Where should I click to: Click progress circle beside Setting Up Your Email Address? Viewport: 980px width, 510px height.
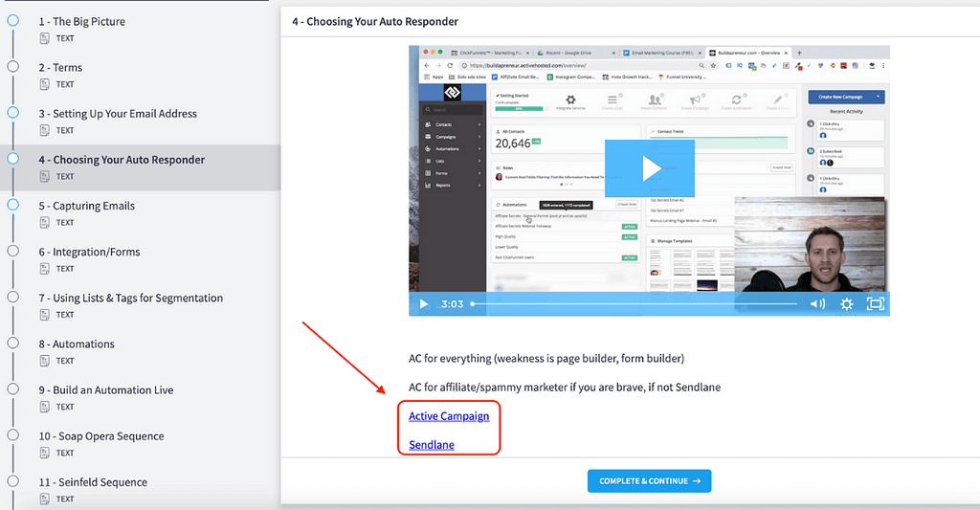pos(12,113)
